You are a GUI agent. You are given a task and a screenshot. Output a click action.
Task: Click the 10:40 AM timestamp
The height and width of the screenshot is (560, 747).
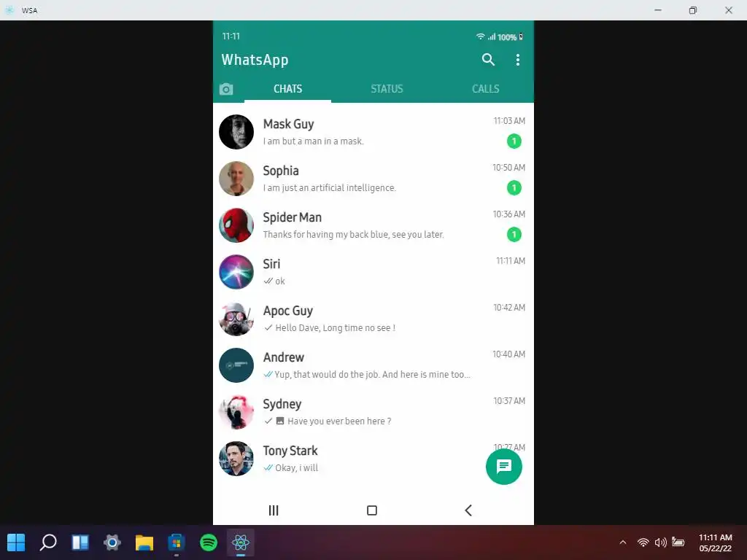coord(508,354)
